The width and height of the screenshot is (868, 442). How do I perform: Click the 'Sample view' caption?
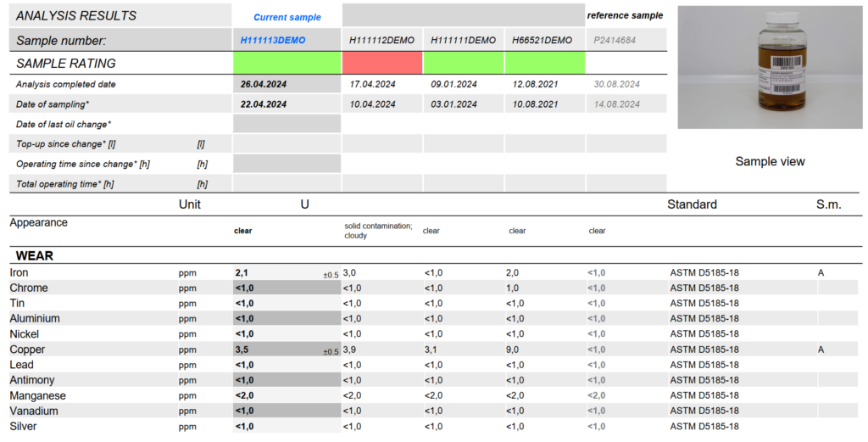point(770,161)
